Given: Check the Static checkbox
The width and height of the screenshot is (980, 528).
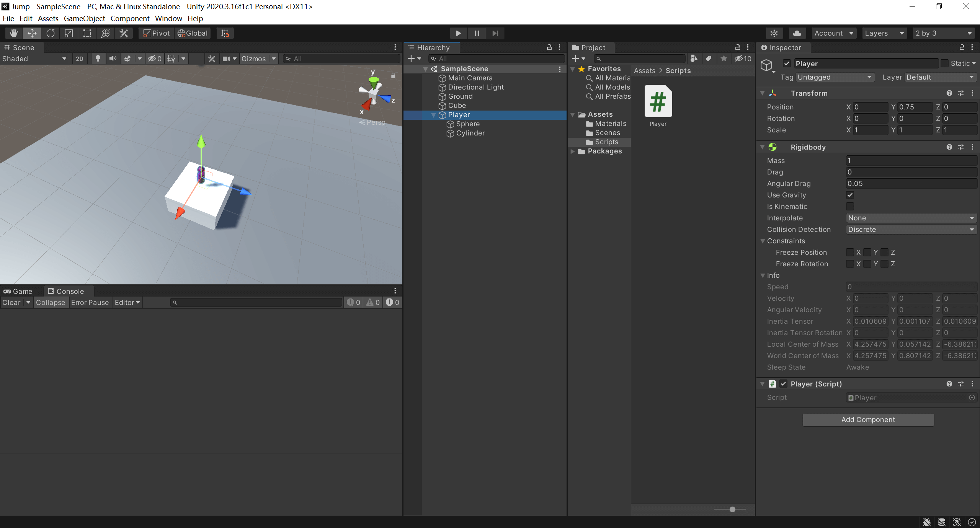Looking at the screenshot, I should [945, 64].
